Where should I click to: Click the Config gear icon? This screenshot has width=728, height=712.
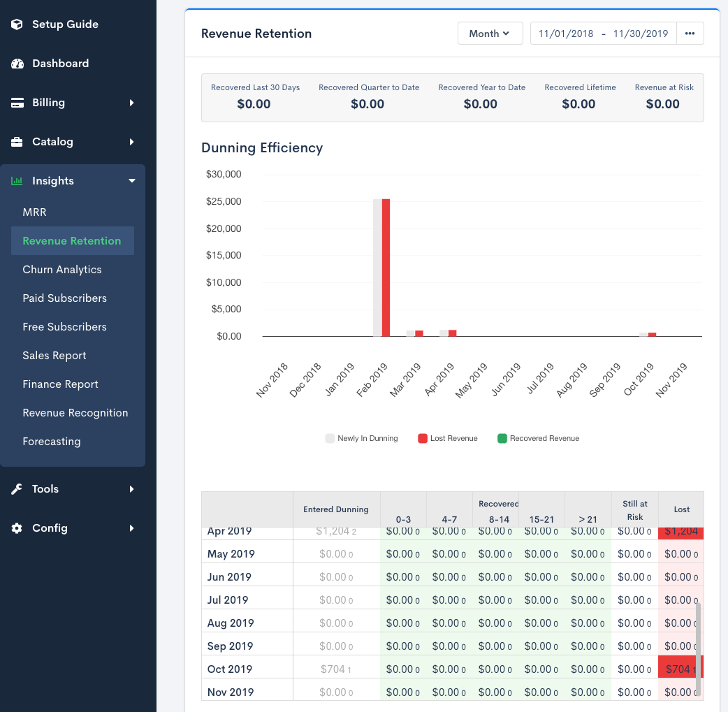(x=17, y=528)
